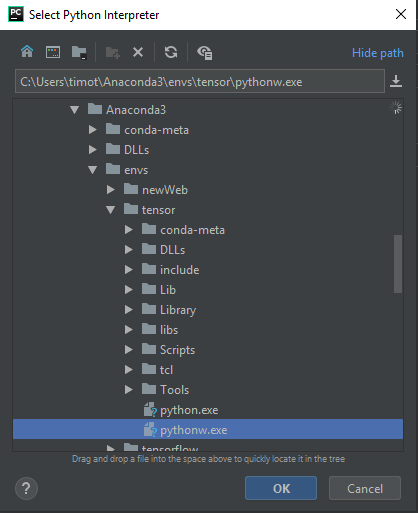Open recent paths history arrow
This screenshot has width=418, height=513.
[x=396, y=81]
